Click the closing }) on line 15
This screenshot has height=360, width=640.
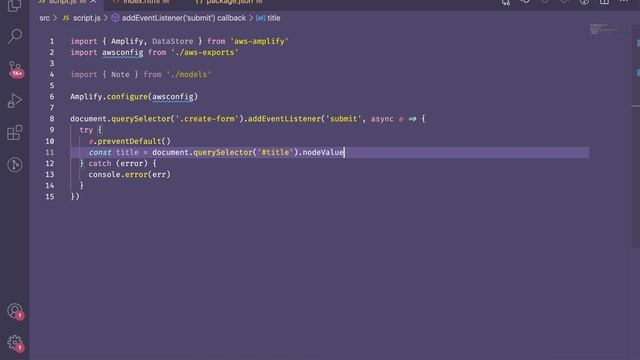(75, 196)
